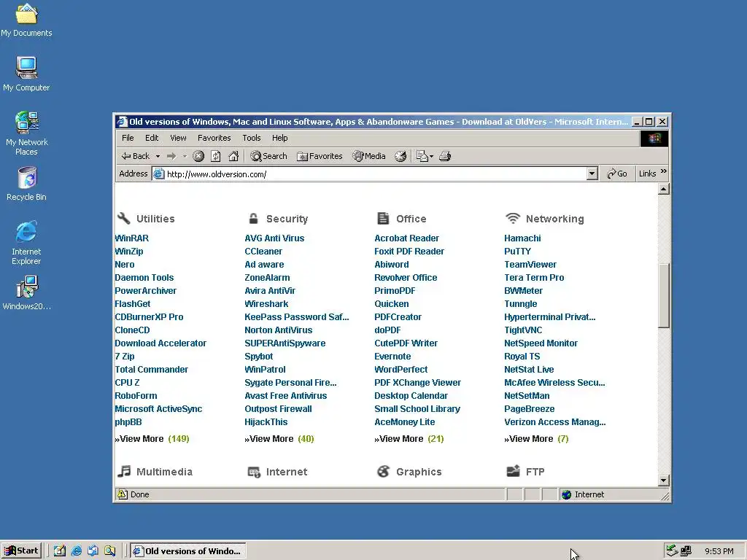This screenshot has width=747, height=560.
Task: Open the File menu
Action: [x=128, y=138]
